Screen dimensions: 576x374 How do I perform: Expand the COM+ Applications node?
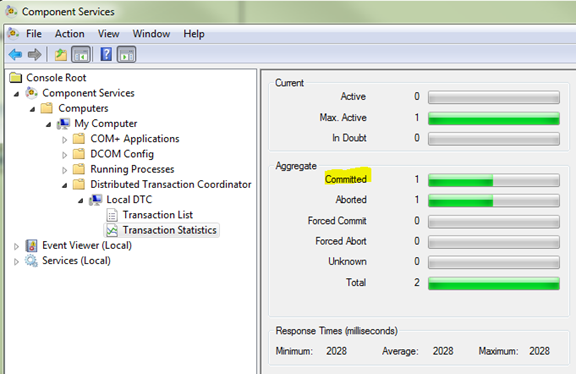pos(64,140)
